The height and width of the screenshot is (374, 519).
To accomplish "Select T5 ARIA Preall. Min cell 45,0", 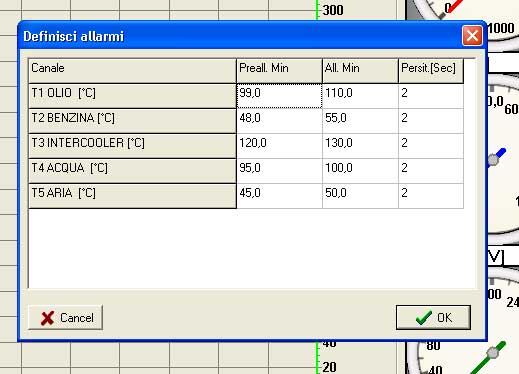I will (x=279, y=196).
